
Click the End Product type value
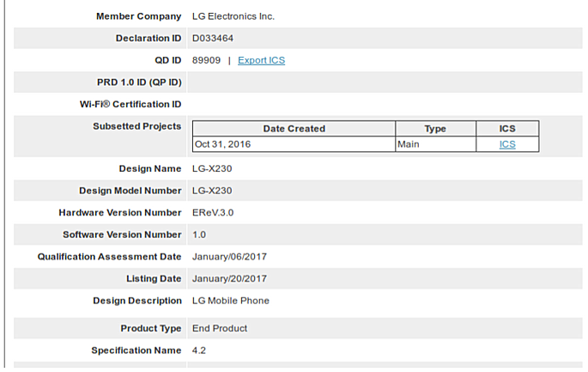click(x=220, y=328)
